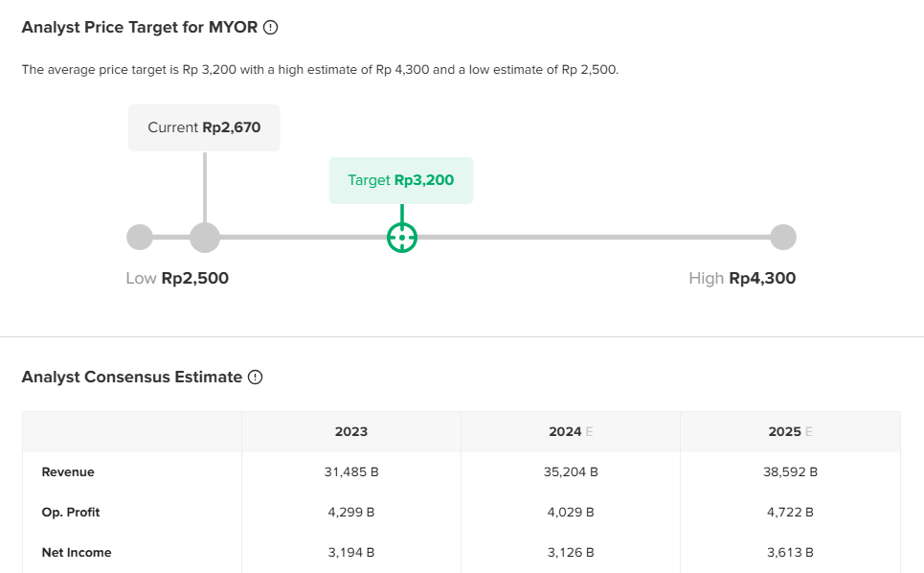924x573 pixels.
Task: Click the 2023 revenue value 31,485 B
Action: 351,472
